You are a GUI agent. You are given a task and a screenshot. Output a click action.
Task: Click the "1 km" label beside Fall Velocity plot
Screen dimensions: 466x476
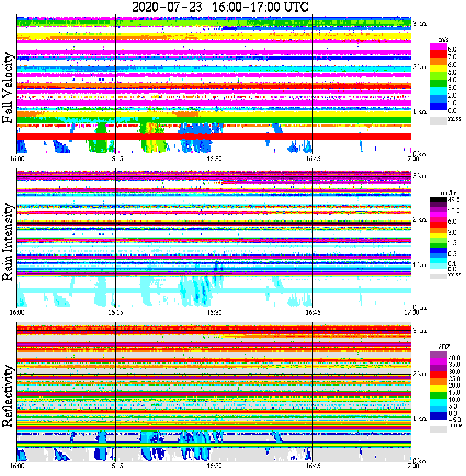click(419, 111)
